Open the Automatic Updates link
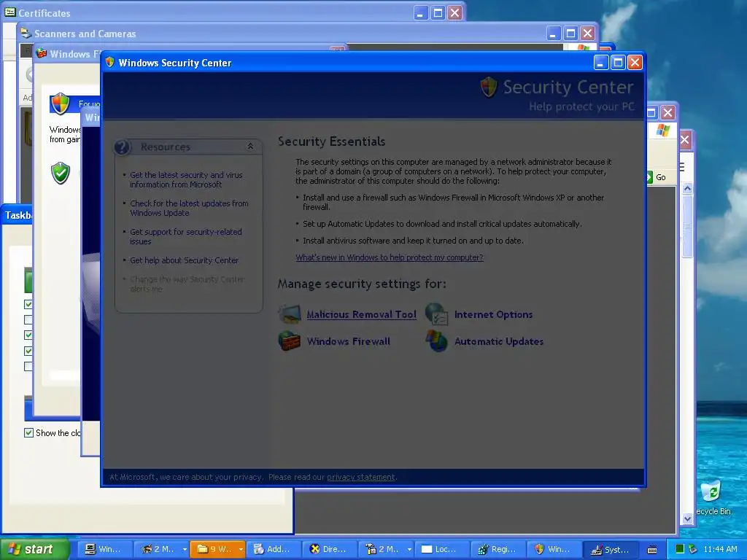 499,341
